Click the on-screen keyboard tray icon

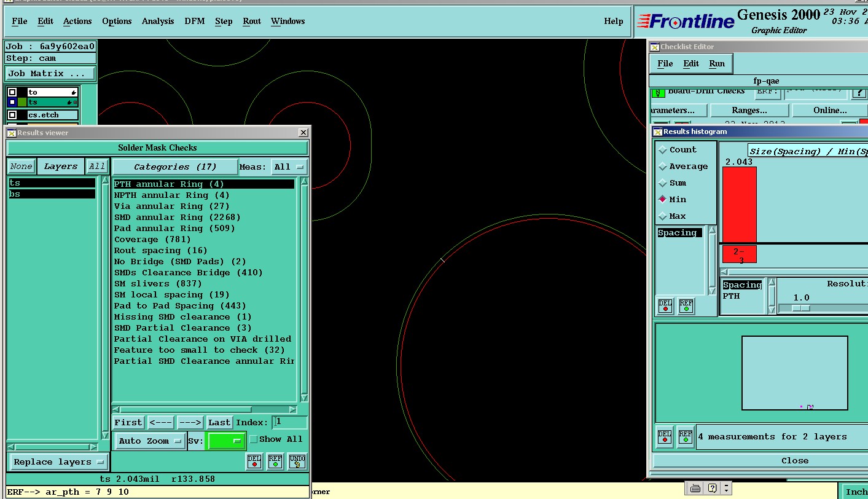695,488
